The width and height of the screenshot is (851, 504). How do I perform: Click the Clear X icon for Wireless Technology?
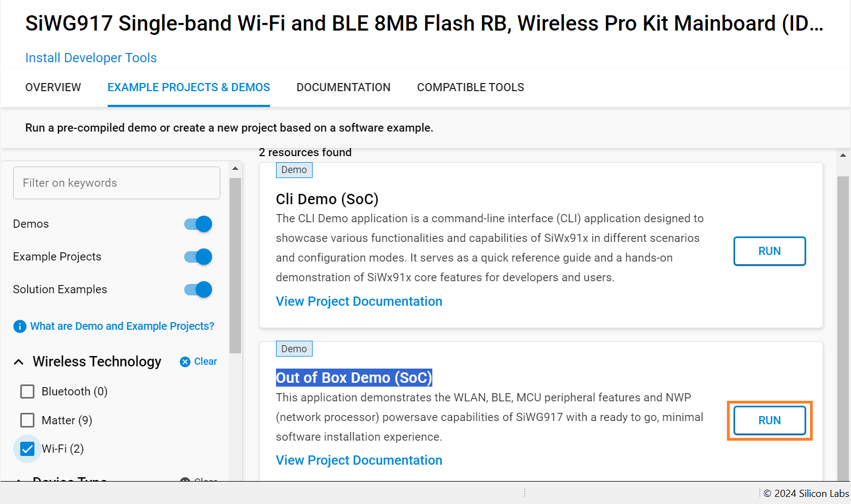point(185,361)
